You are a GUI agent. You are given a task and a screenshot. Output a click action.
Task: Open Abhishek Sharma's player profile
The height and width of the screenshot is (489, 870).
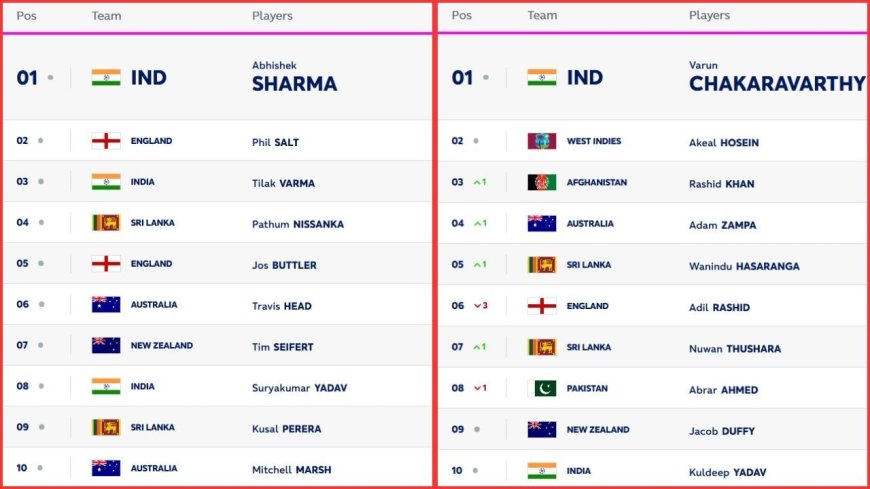pos(294,77)
